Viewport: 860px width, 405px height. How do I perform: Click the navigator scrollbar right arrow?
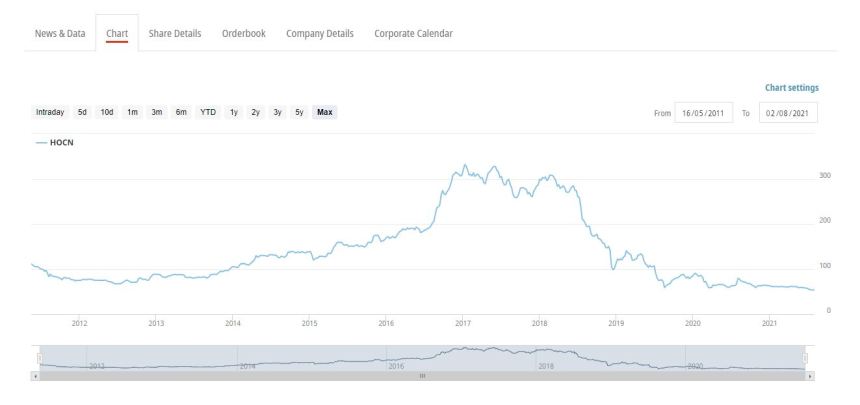tap(810, 376)
